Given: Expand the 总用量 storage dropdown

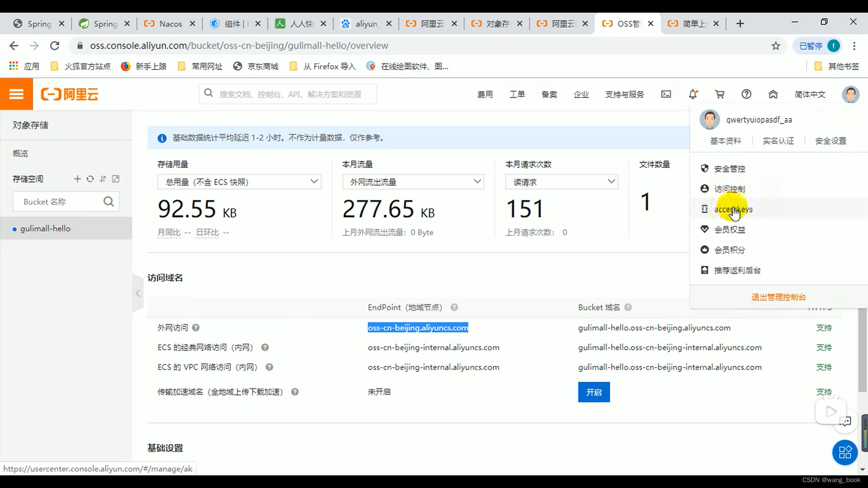Looking at the screenshot, I should coord(239,182).
